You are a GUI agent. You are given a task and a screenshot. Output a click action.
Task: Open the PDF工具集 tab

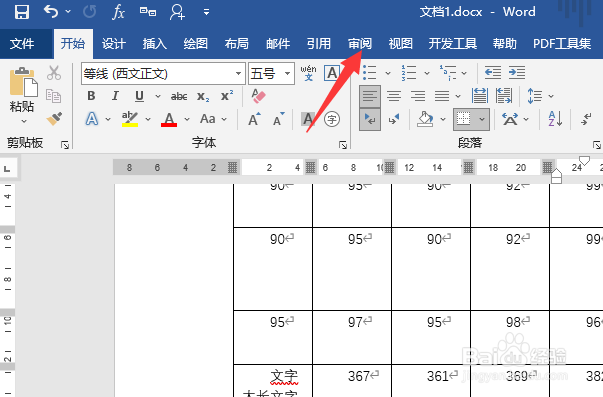(x=562, y=44)
